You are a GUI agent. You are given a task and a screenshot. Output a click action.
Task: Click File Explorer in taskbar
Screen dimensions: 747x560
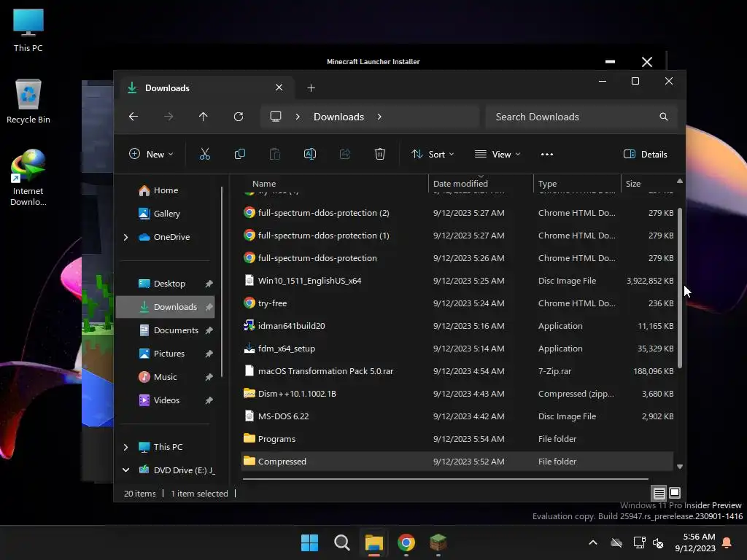point(374,542)
